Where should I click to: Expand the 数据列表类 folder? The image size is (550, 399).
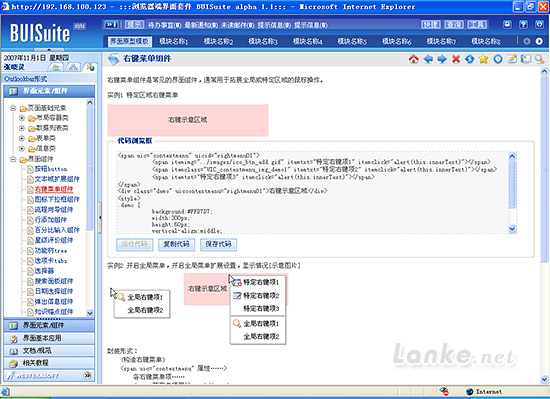pyautogui.click(x=22, y=128)
